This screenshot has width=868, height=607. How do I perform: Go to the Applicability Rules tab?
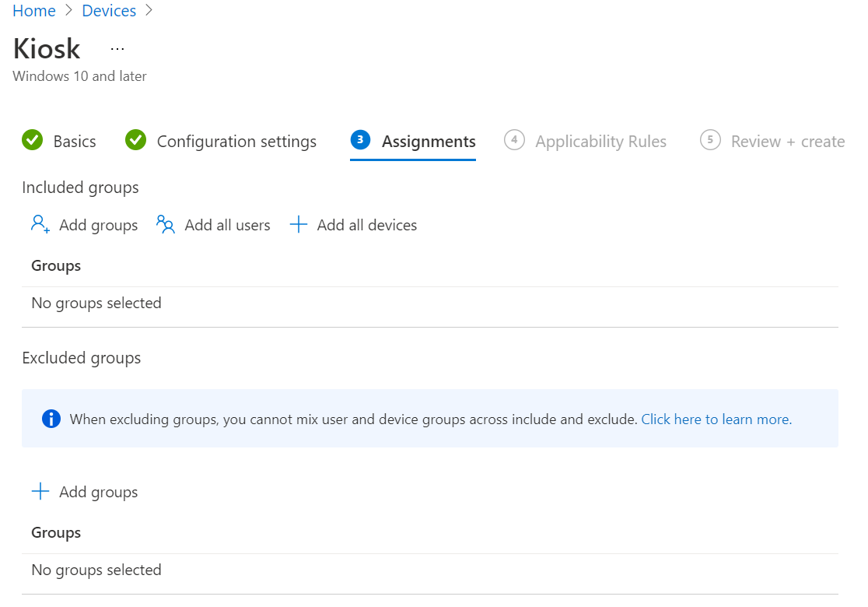pyautogui.click(x=600, y=142)
